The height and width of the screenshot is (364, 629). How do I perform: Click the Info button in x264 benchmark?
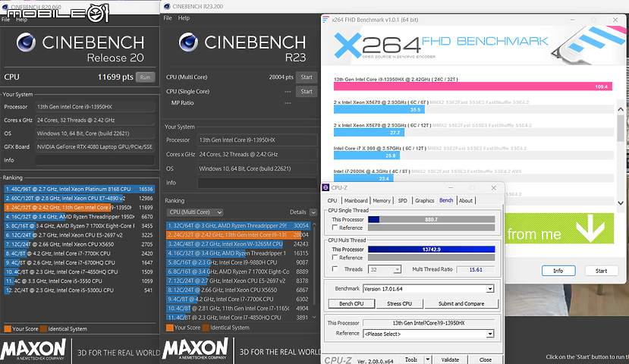pyautogui.click(x=558, y=271)
